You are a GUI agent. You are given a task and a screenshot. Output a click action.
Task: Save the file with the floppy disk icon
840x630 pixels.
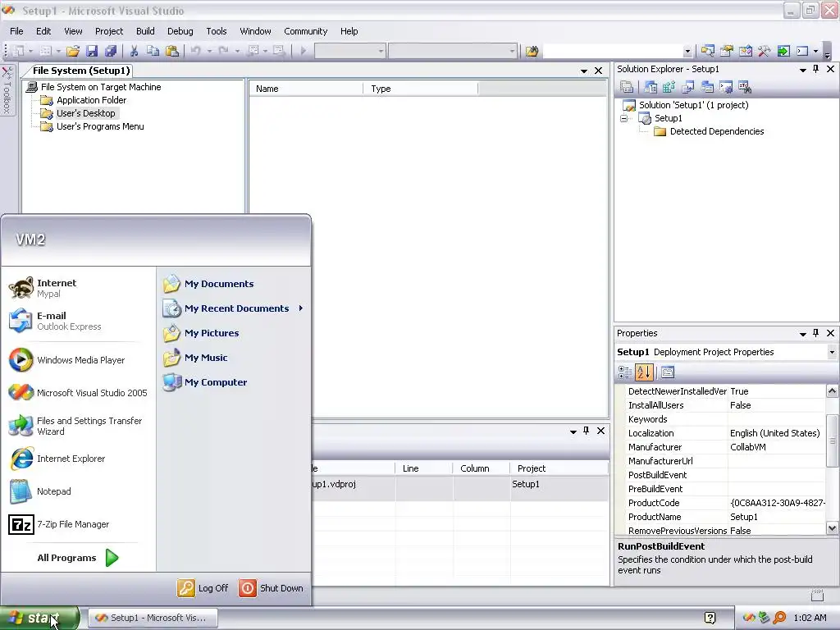92,51
